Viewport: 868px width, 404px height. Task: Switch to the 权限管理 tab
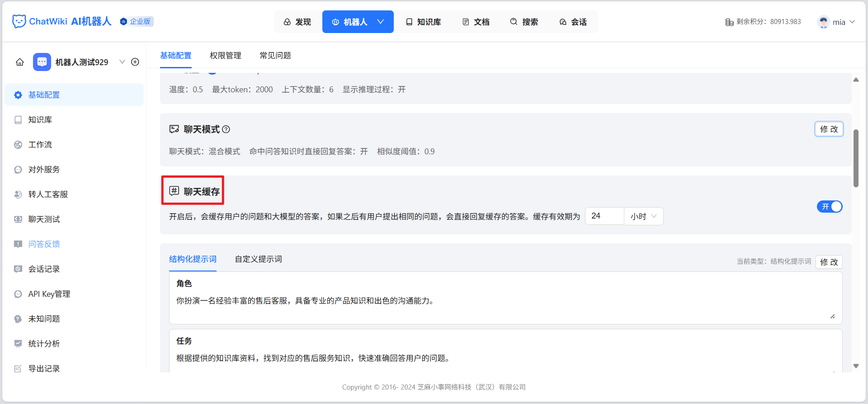[226, 56]
